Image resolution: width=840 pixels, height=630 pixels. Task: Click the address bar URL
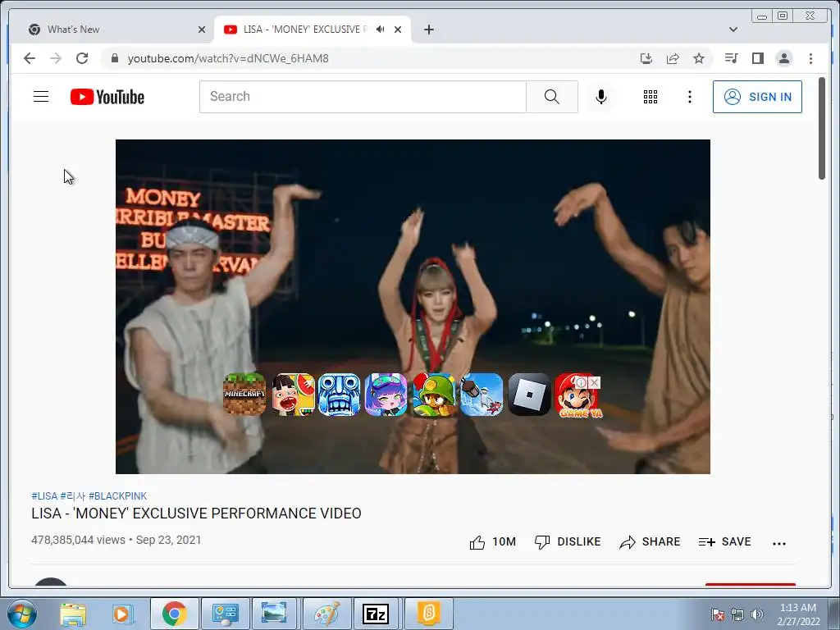(x=228, y=58)
